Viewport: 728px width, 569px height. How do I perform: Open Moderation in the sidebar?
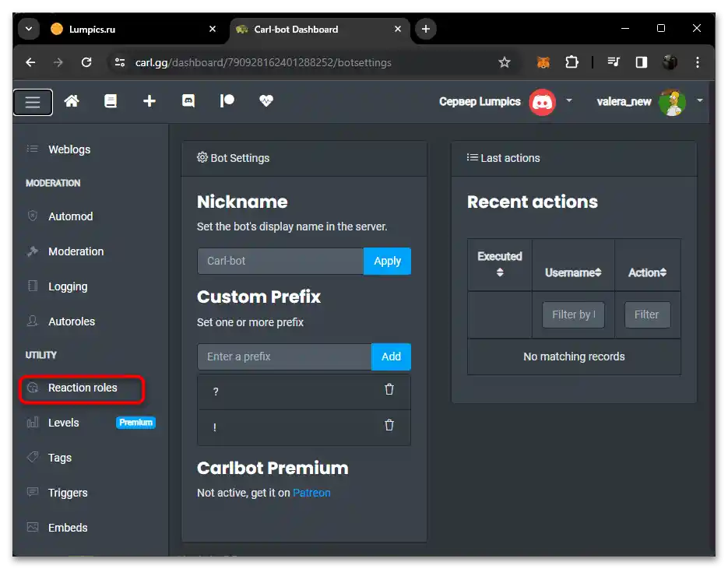tap(76, 251)
